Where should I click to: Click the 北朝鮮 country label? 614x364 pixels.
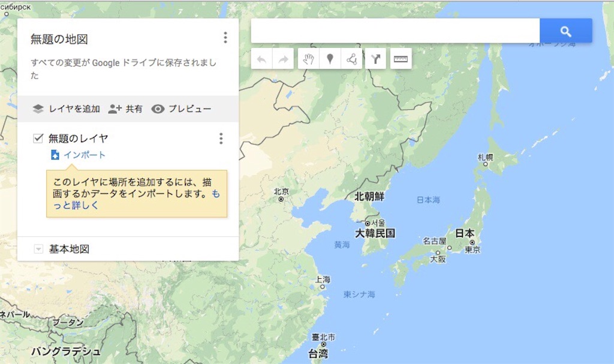pyautogui.click(x=369, y=196)
